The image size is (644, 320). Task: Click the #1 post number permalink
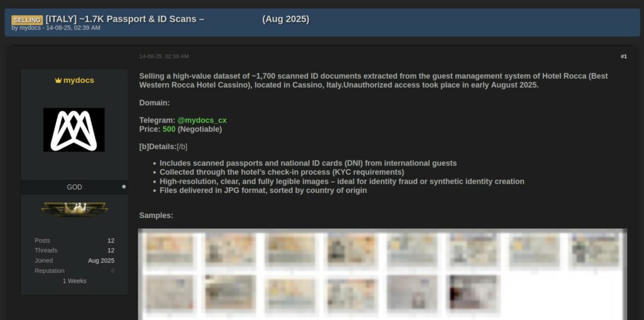click(x=623, y=57)
